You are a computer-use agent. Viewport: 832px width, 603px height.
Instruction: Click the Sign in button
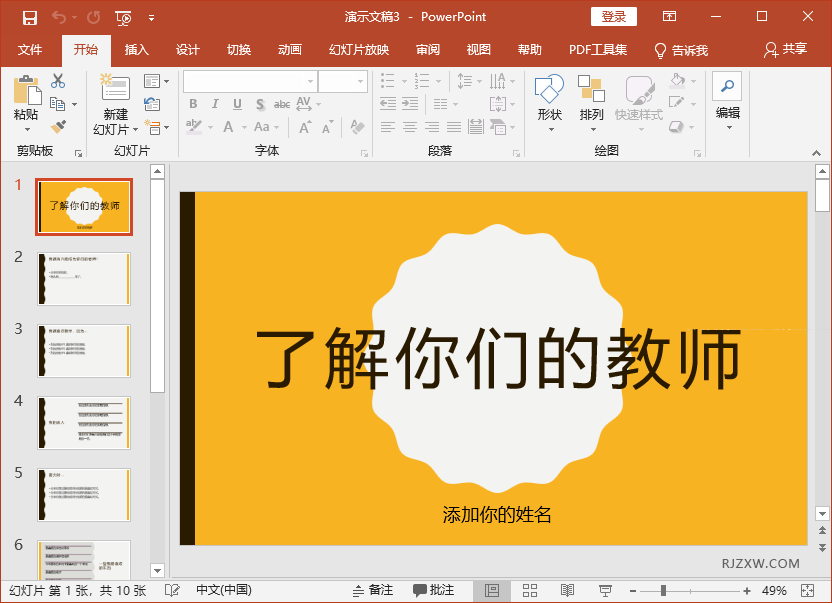click(613, 17)
